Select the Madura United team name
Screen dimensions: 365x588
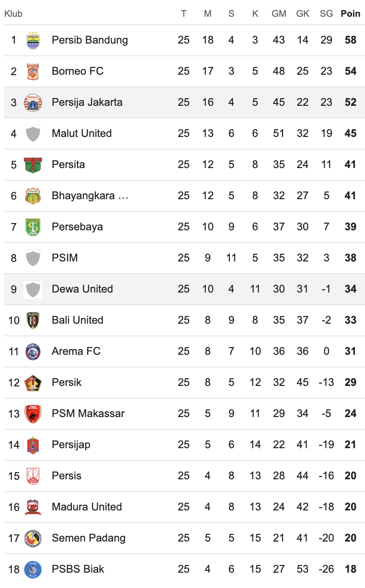87,507
